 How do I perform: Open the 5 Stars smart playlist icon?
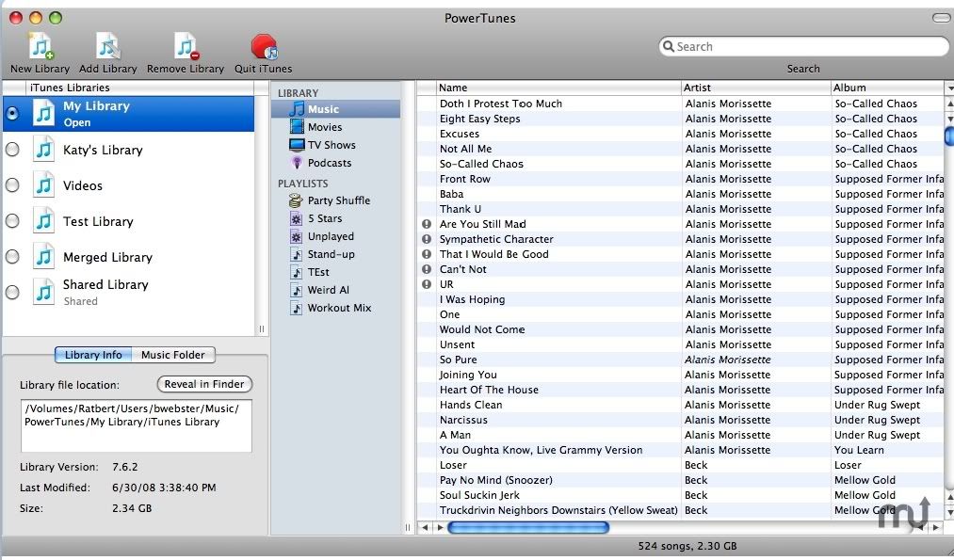pyautogui.click(x=296, y=218)
